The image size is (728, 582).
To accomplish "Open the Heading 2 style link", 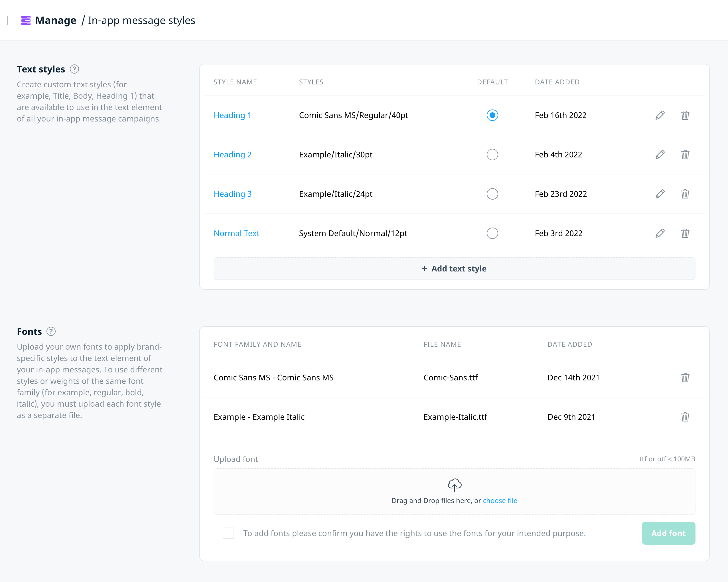I will 233,155.
